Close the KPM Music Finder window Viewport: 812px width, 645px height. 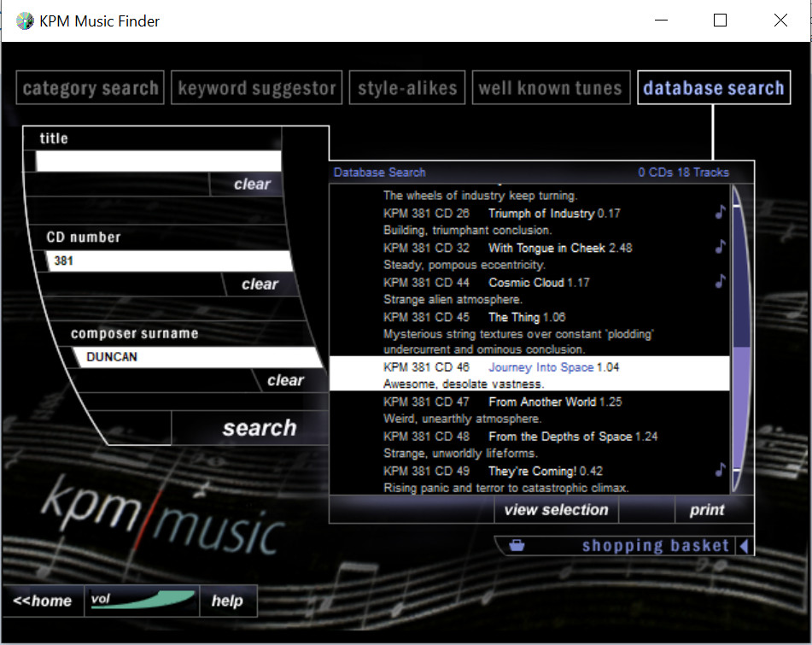click(780, 21)
